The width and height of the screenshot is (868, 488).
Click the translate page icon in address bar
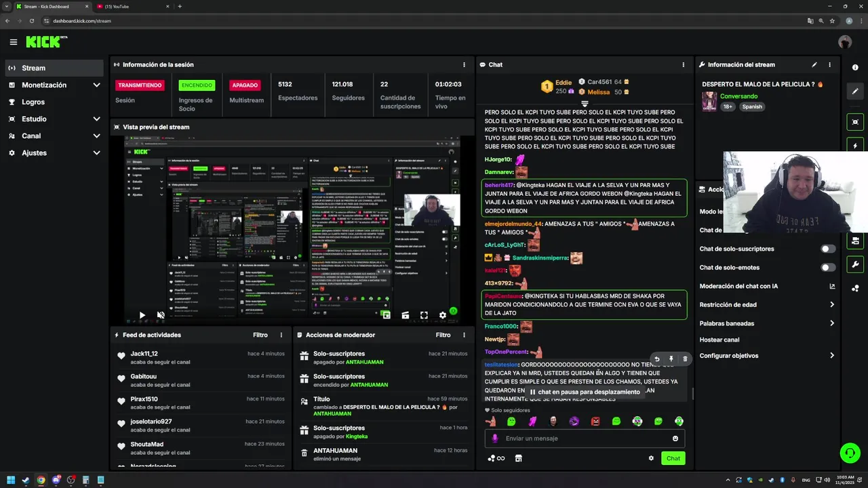tap(810, 21)
